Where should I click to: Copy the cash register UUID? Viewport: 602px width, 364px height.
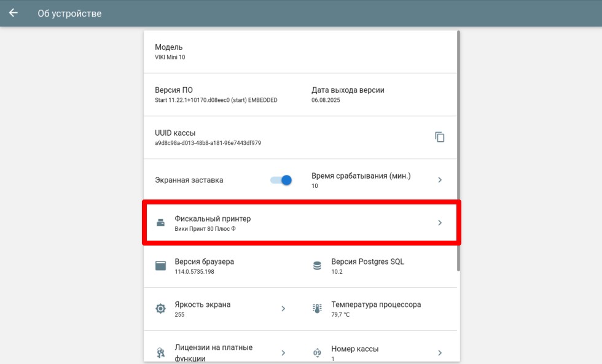(439, 137)
